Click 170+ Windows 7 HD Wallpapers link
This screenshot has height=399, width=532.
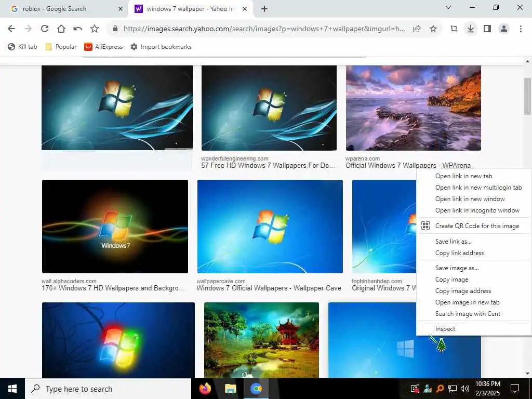(113, 288)
